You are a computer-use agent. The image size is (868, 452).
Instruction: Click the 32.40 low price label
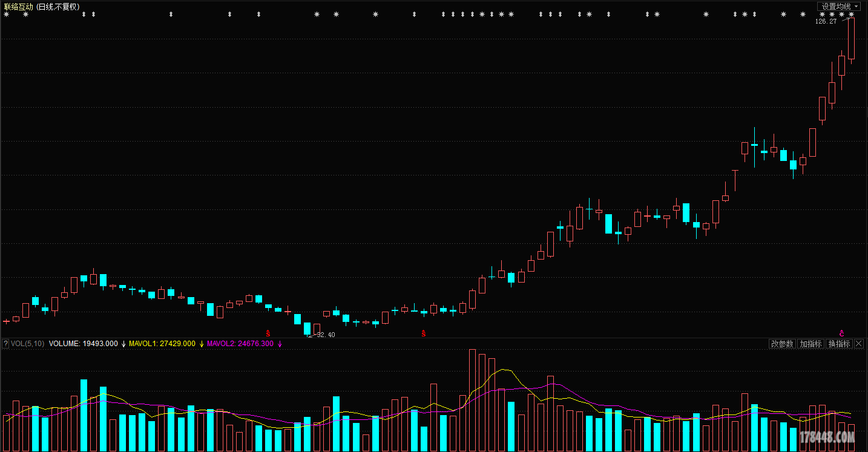click(x=326, y=335)
